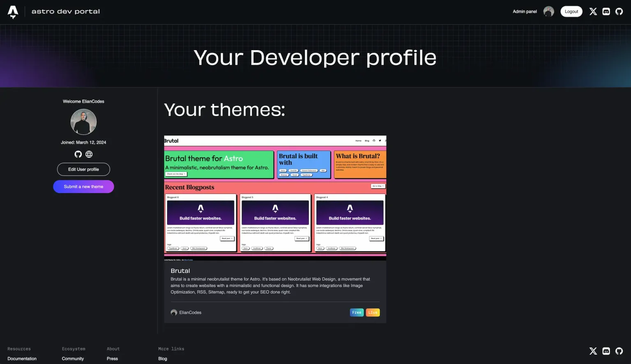Image resolution: width=631 pixels, height=364 pixels.
Task: Open the Discord icon in header
Action: click(x=606, y=12)
